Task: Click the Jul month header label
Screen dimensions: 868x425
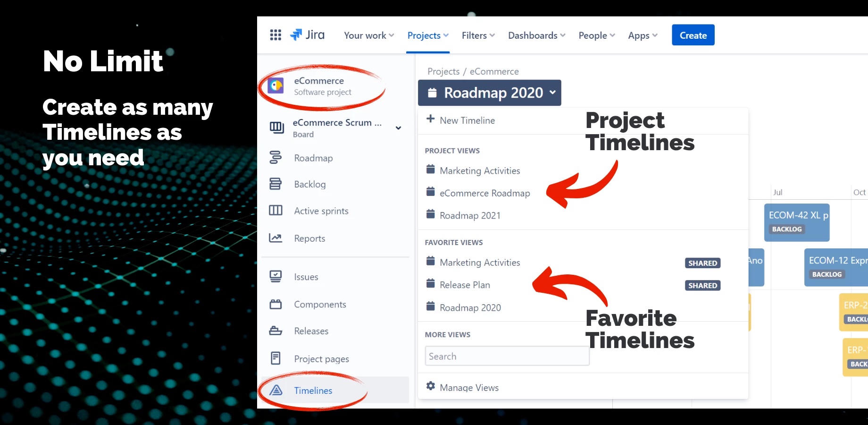Action: [x=778, y=192]
